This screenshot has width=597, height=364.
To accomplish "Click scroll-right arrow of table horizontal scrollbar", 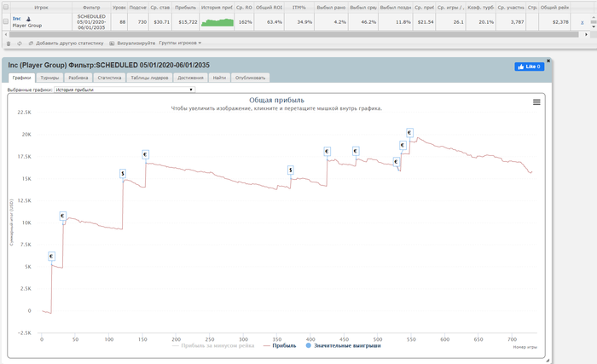I will point(586,34).
